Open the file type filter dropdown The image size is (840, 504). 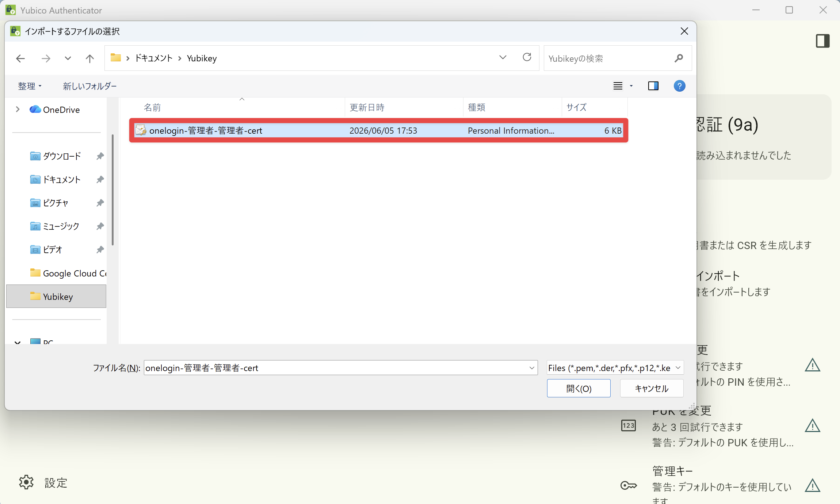(x=615, y=368)
